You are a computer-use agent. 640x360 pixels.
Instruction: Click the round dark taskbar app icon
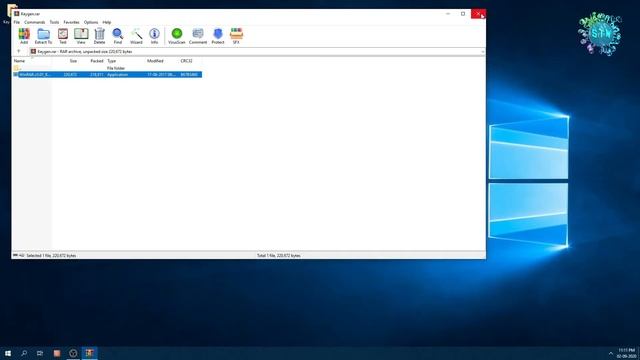coord(73,353)
